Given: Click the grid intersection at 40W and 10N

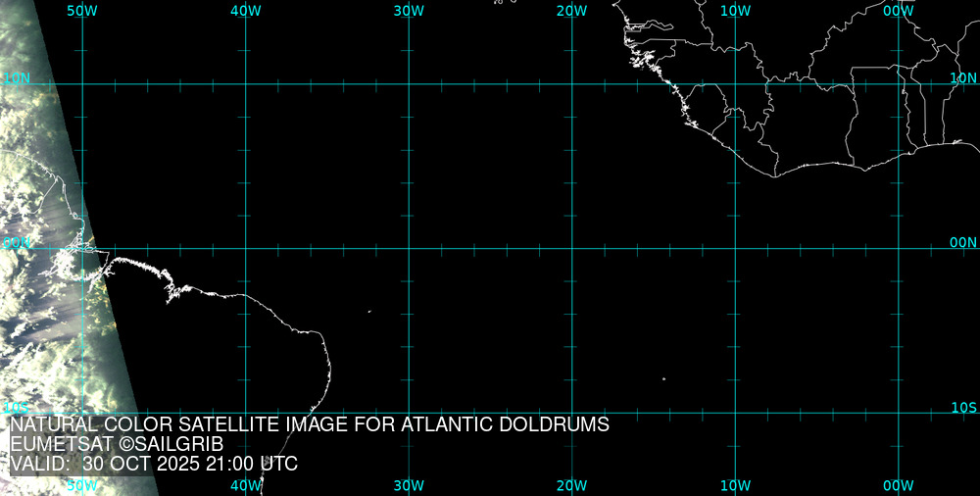Looking at the screenshot, I should (x=245, y=83).
